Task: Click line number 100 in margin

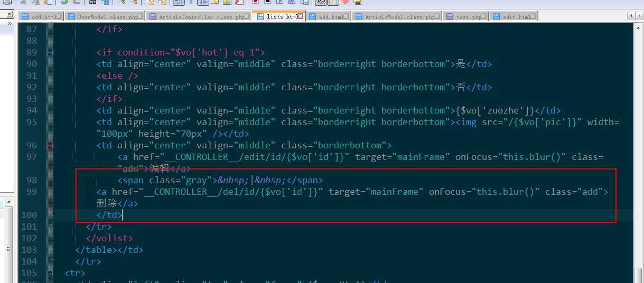Action: pyautogui.click(x=29, y=215)
